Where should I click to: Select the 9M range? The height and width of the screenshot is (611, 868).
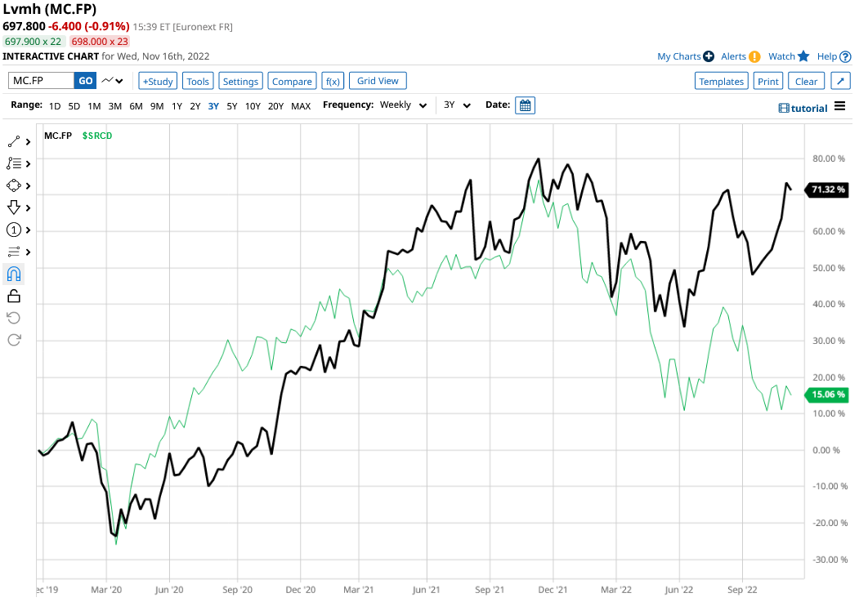coord(157,106)
